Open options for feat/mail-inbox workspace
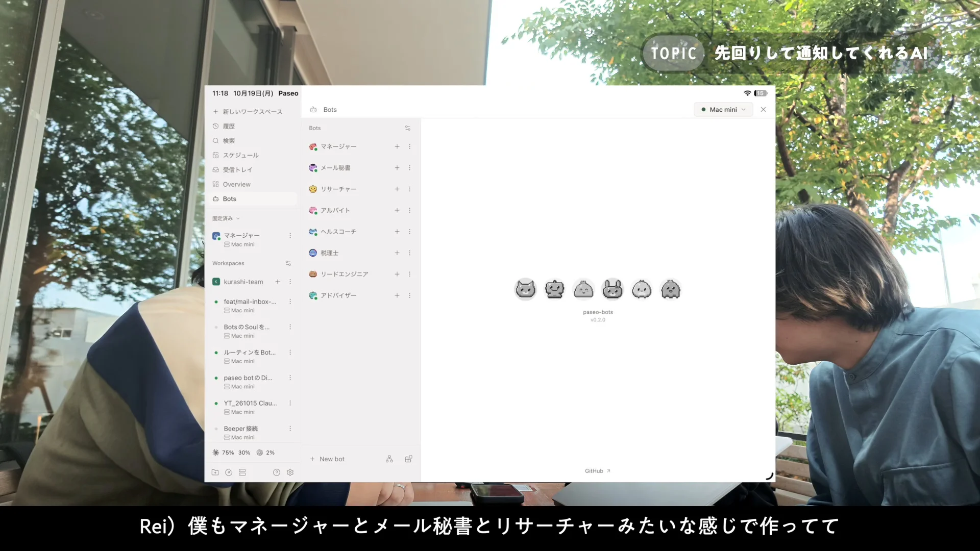 click(x=290, y=302)
